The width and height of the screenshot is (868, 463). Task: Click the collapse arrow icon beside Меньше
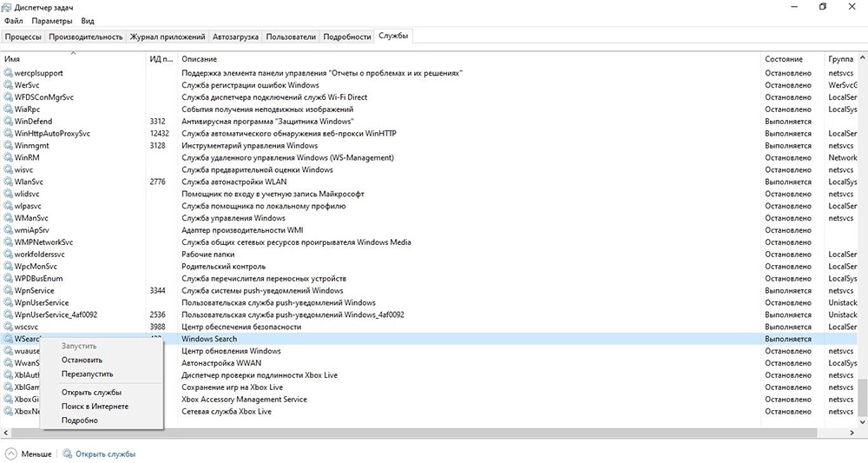pos(11,453)
